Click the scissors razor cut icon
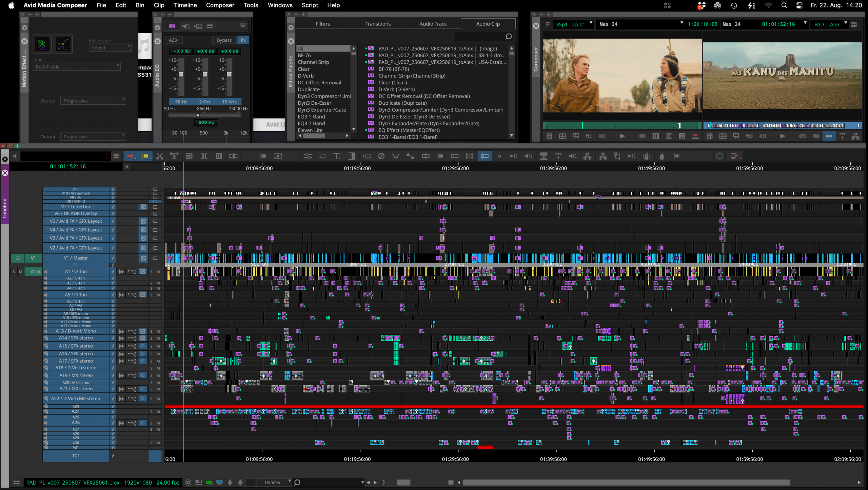The width and height of the screenshot is (868, 490). point(160,156)
